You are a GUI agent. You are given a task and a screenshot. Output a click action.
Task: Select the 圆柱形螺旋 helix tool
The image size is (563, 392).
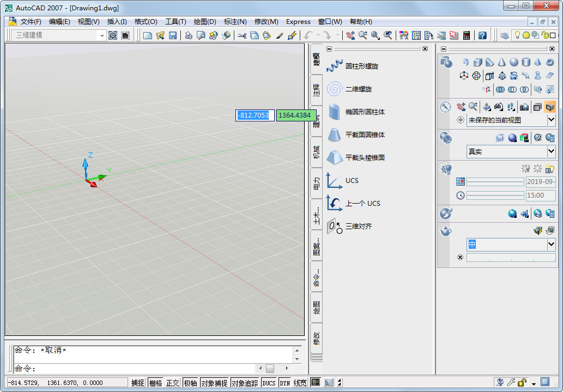pos(361,66)
